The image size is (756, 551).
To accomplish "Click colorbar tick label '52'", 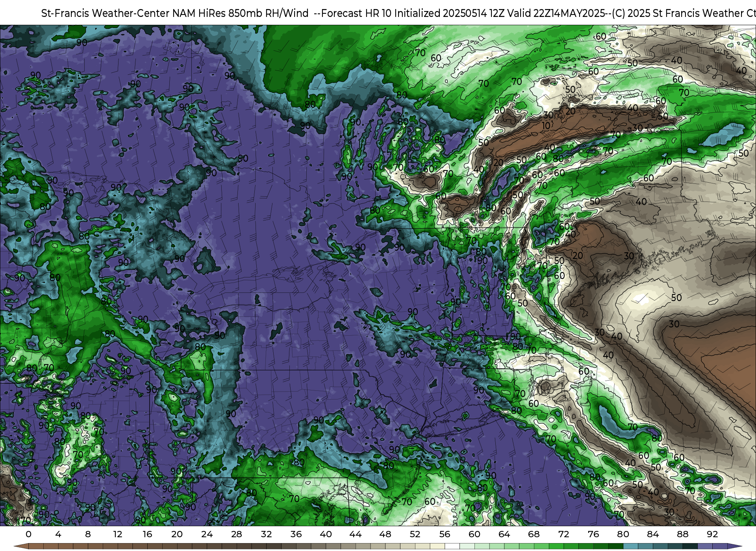I will click(x=415, y=534).
